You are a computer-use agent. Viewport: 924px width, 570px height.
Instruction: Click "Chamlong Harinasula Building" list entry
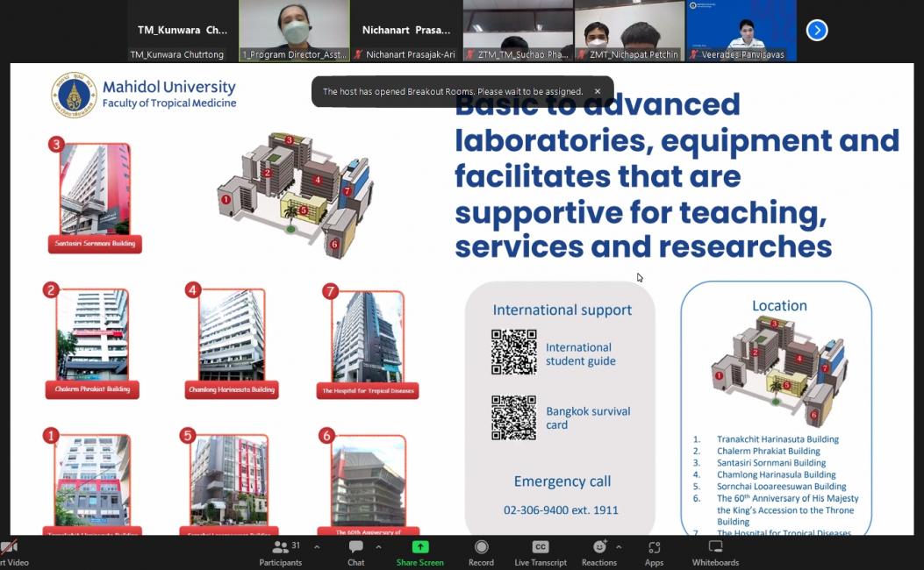[776, 474]
